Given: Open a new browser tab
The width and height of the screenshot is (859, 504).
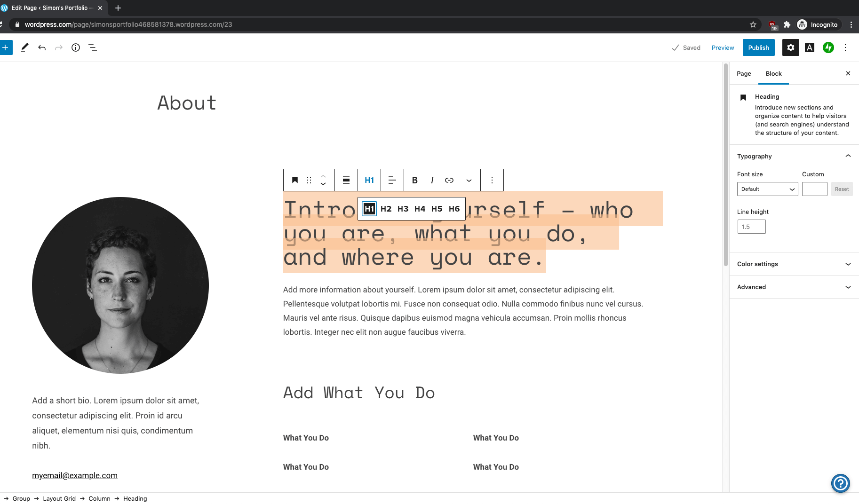Looking at the screenshot, I should point(118,8).
